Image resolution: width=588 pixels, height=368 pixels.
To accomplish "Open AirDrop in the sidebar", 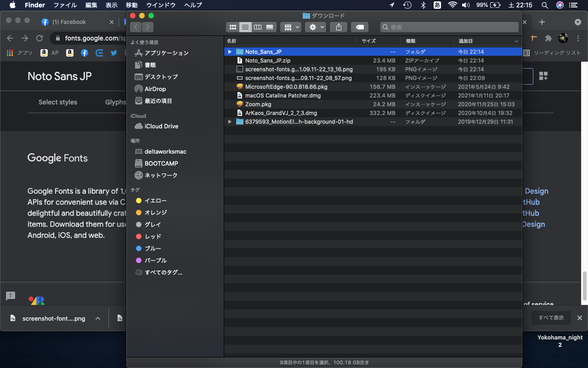I will click(x=150, y=89).
